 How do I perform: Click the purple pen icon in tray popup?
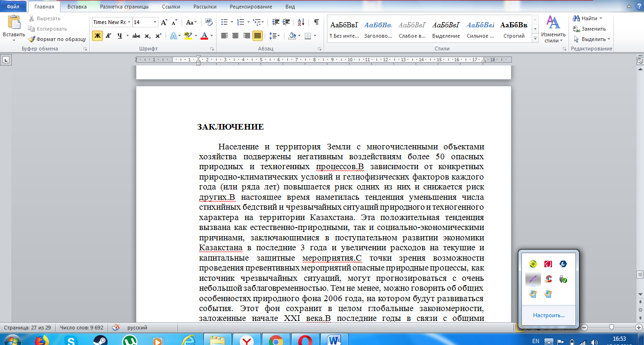click(x=533, y=279)
